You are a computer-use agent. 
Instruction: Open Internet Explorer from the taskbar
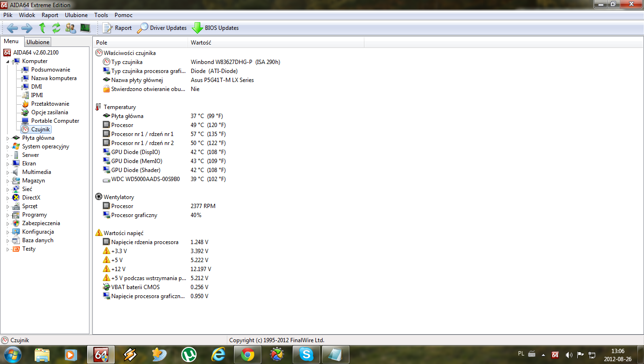[218, 355]
